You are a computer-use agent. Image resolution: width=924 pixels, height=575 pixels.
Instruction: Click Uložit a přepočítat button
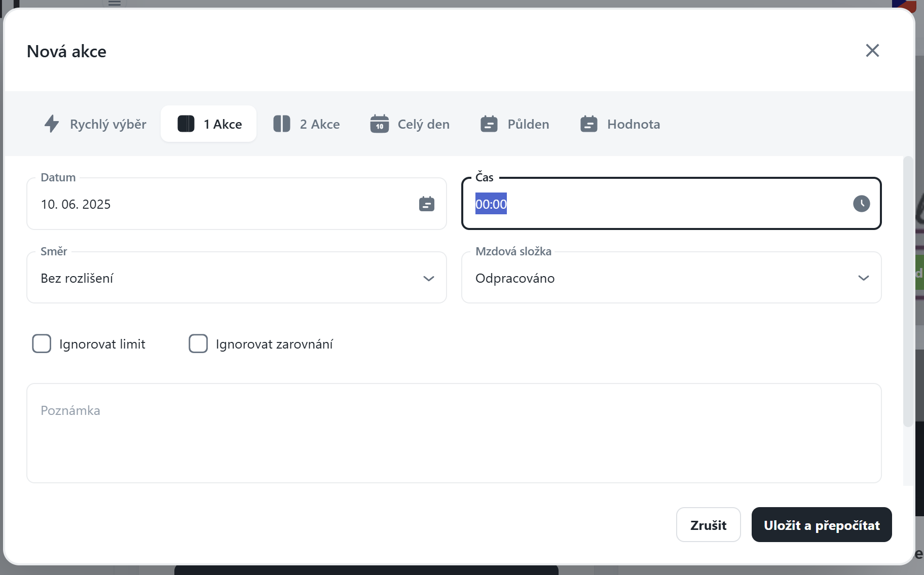click(x=821, y=525)
